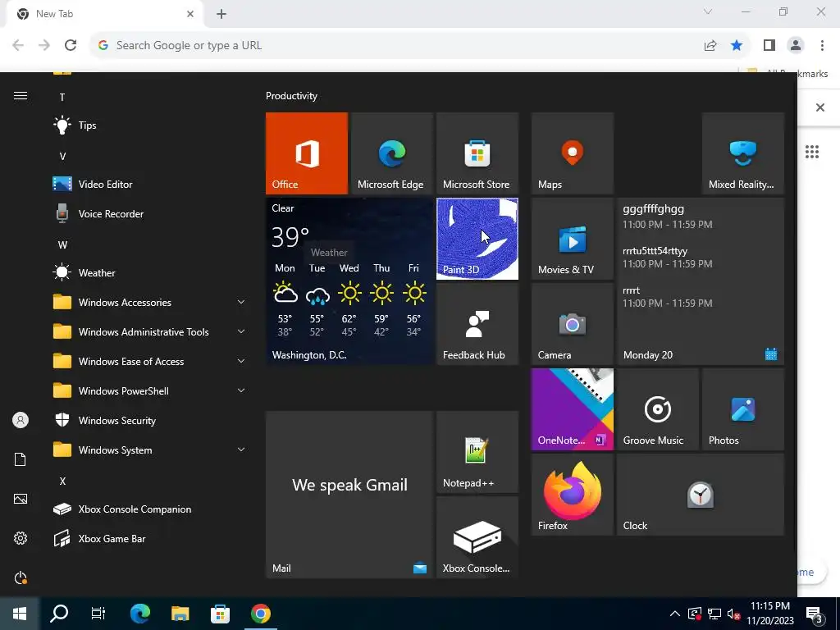The image size is (840, 630).
Task: Open the Chrome profile menu
Action: pos(796,46)
